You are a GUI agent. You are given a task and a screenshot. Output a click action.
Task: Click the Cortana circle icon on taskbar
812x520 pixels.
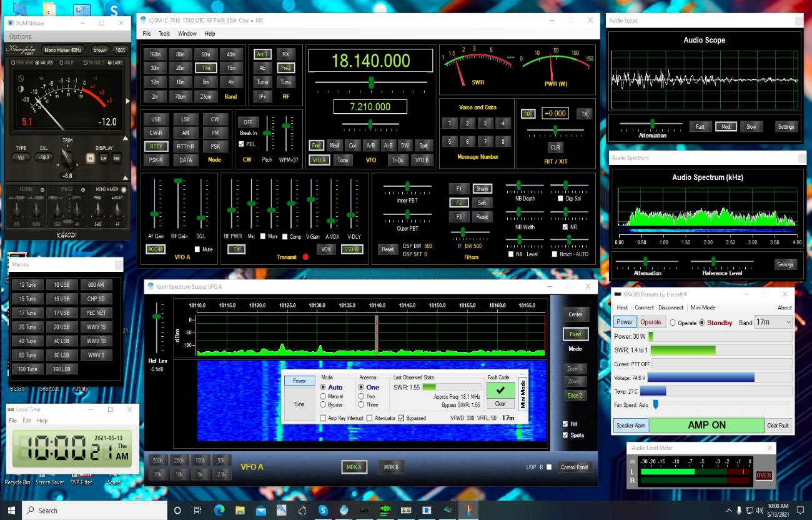[x=177, y=511]
